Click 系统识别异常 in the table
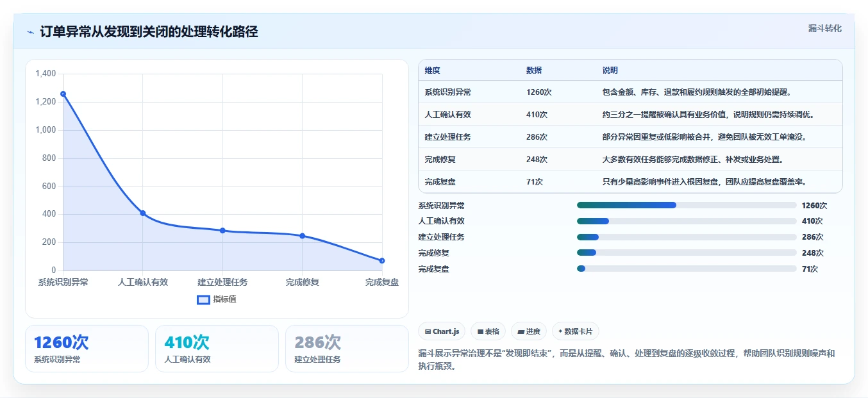 coord(447,92)
